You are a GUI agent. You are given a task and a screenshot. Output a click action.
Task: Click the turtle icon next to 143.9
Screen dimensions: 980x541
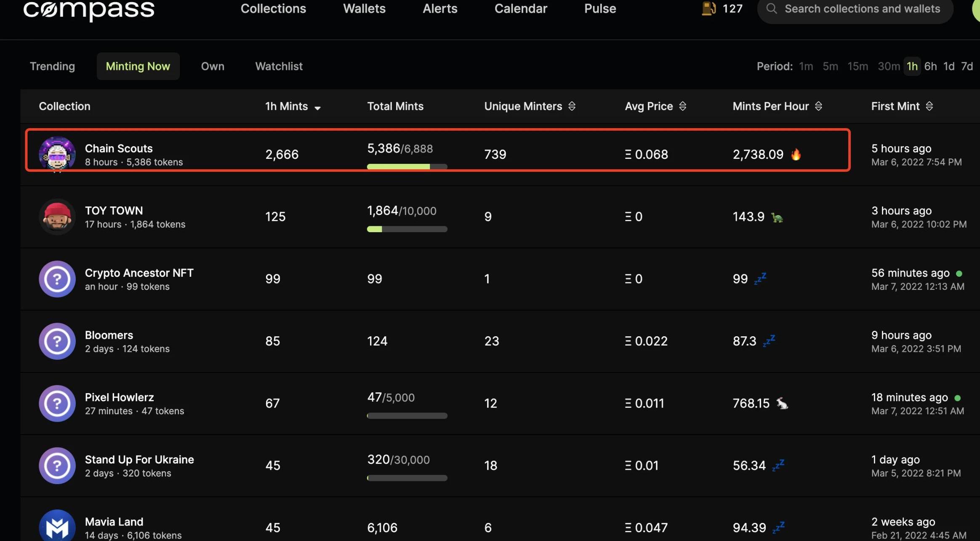pos(777,217)
